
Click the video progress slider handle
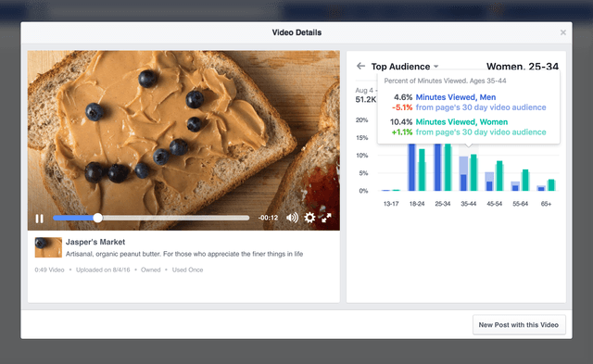click(97, 218)
